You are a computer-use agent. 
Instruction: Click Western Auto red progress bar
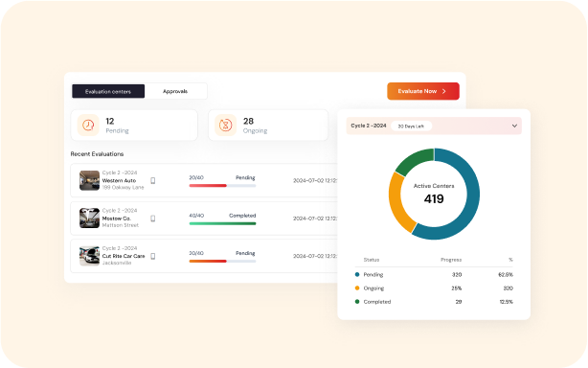click(222, 185)
